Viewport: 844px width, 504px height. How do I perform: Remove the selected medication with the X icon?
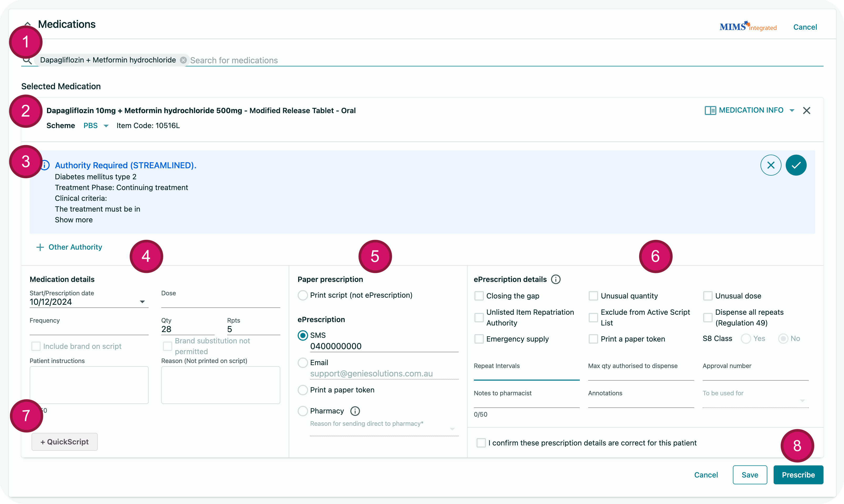point(807,110)
